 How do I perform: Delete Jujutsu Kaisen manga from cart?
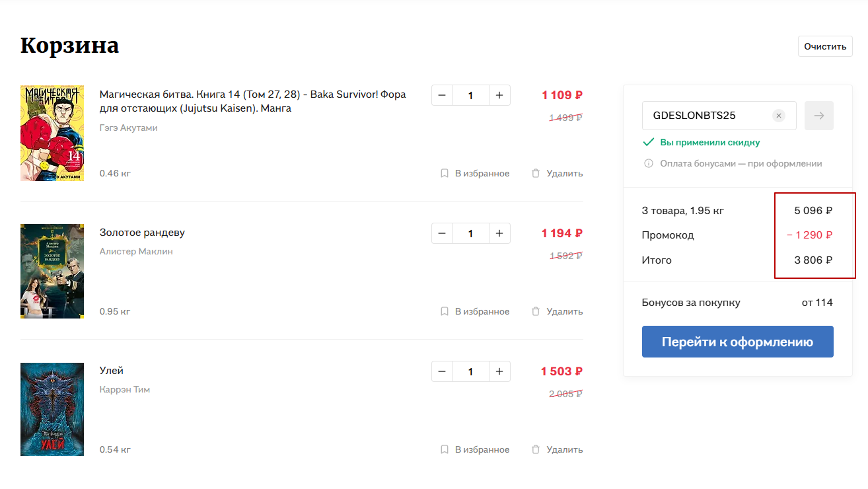coord(557,173)
